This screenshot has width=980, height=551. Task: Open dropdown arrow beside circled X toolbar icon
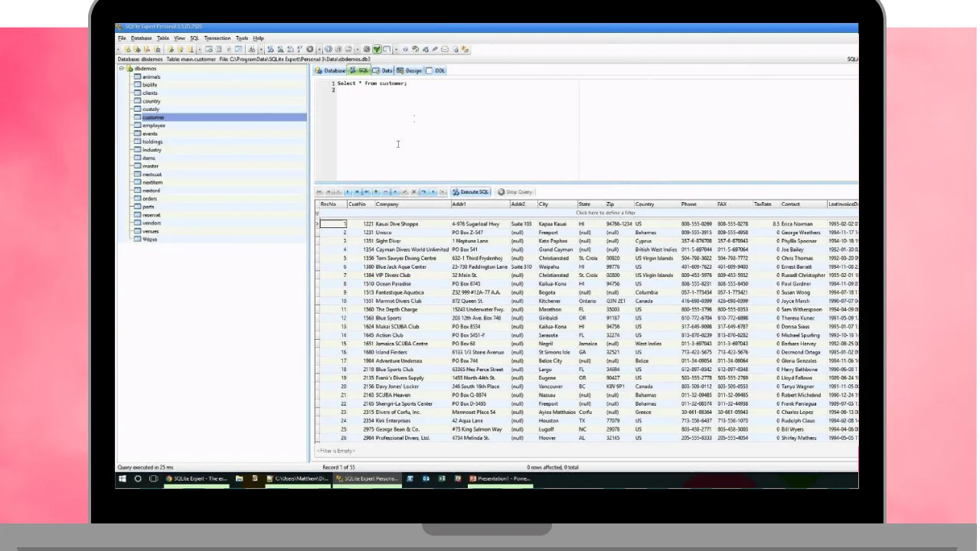[x=319, y=49]
